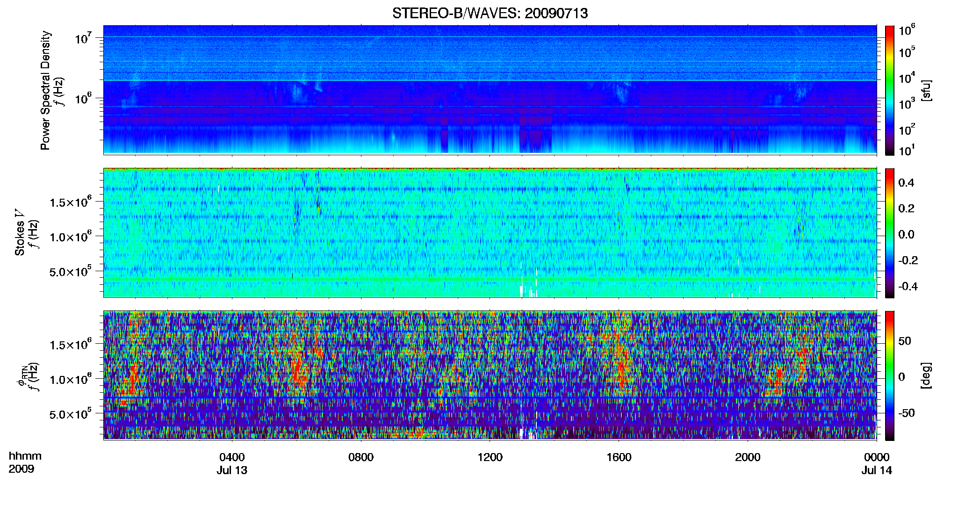This screenshot has width=980, height=505.
Task: Click the 0.4 Stokes V color bar label
Action: (906, 183)
